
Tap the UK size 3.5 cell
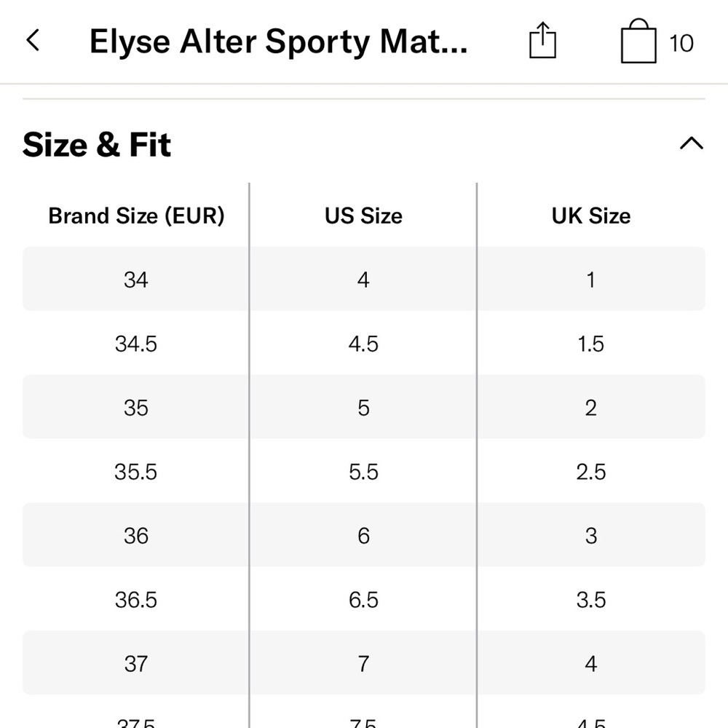591,599
